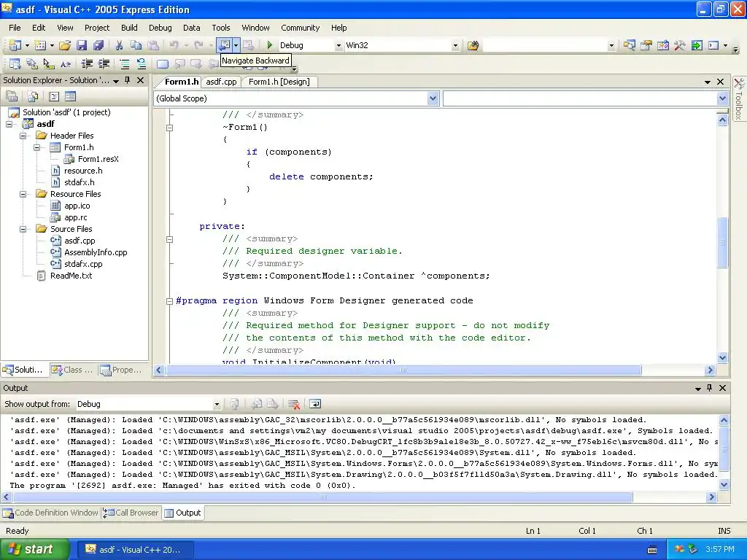This screenshot has width=747, height=560.
Task: Collapse the Source Files folder
Action: point(23,229)
